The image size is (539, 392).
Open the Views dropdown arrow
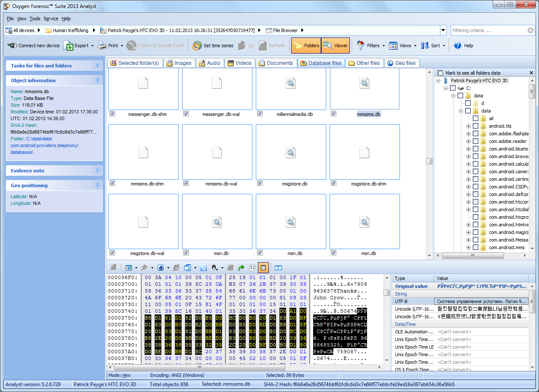pyautogui.click(x=415, y=46)
